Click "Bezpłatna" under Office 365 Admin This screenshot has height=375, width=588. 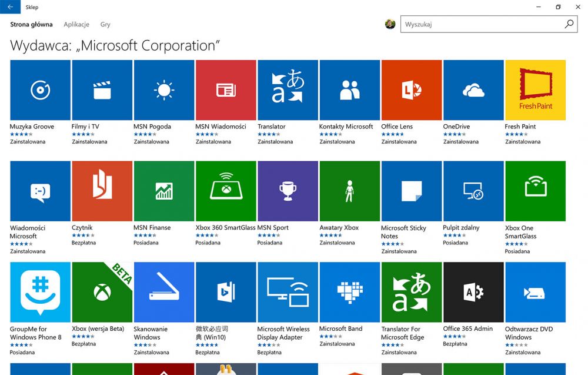[455, 344]
